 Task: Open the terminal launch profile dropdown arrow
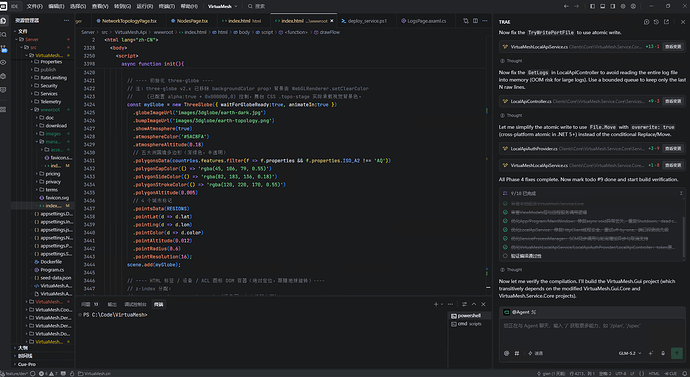[x=442, y=304]
